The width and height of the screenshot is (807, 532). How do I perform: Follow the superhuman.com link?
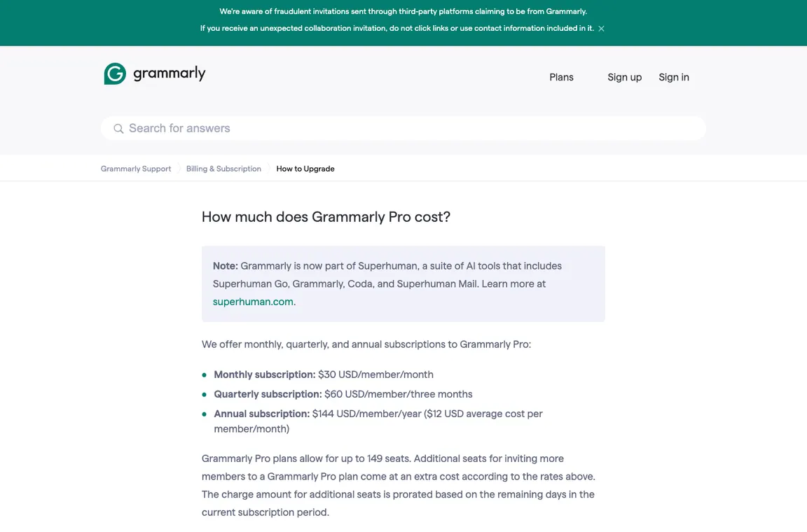(253, 302)
